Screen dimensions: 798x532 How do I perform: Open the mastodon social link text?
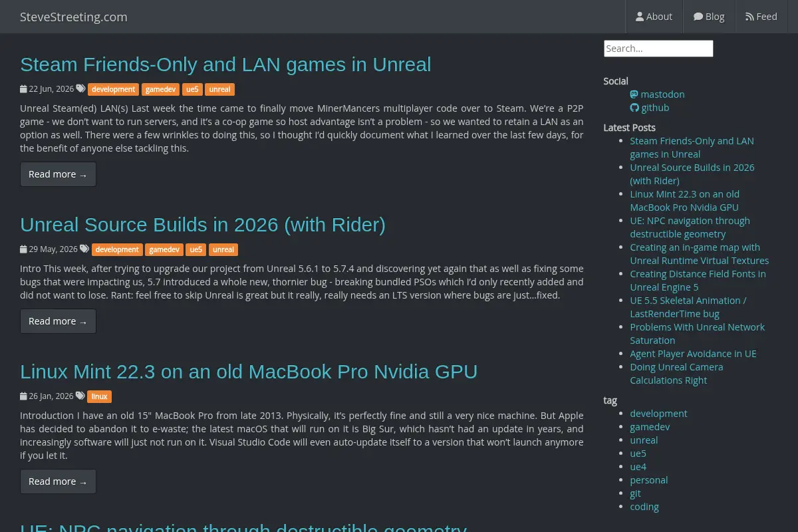(662, 94)
